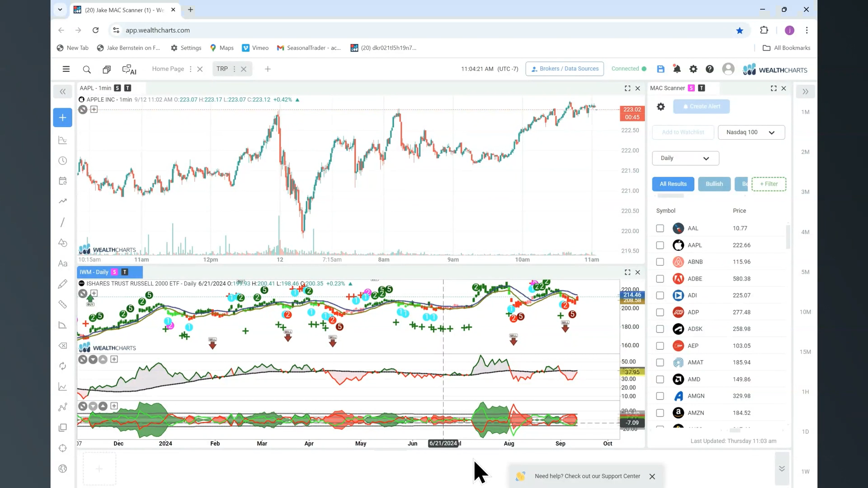Open browser extensions puzzle icon

click(764, 30)
